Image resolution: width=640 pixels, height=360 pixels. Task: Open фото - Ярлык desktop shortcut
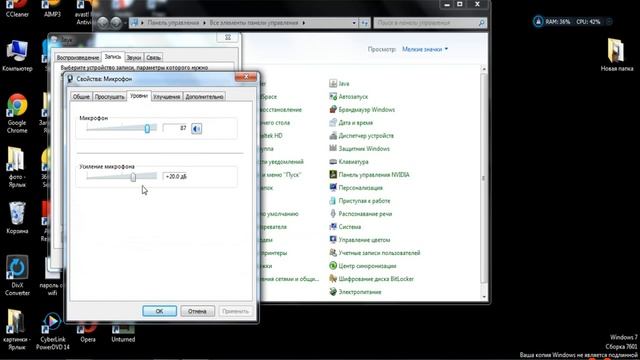(16, 167)
